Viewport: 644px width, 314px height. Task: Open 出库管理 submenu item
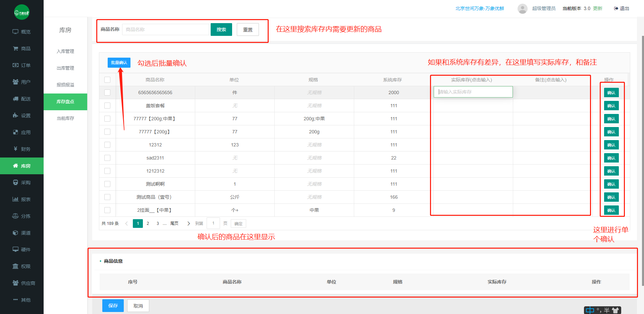point(65,68)
